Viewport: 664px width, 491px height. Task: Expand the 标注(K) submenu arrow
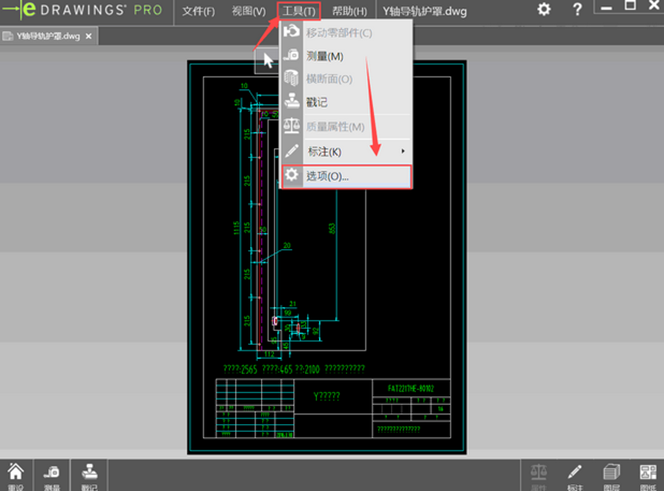[x=403, y=151]
